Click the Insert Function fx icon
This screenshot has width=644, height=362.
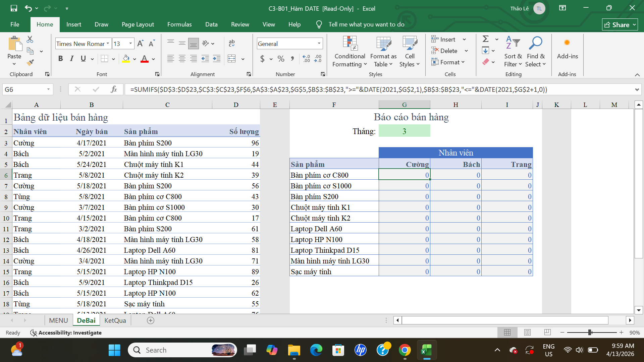coord(114,89)
